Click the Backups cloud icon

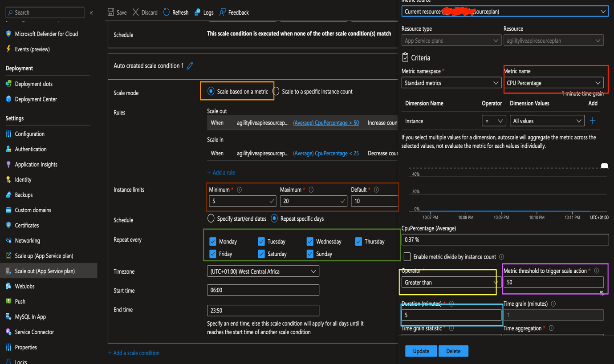point(8,194)
